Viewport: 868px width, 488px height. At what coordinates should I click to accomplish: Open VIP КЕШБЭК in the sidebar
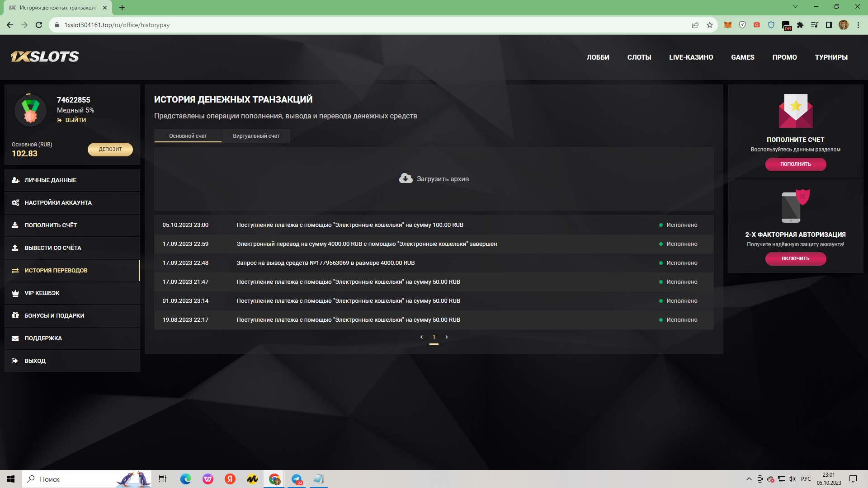72,293
